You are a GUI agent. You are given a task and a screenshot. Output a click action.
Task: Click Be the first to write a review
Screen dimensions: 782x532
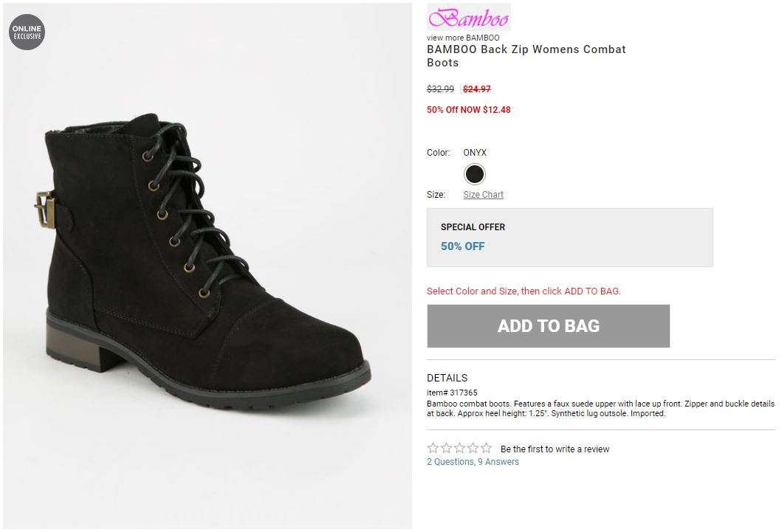(x=555, y=449)
